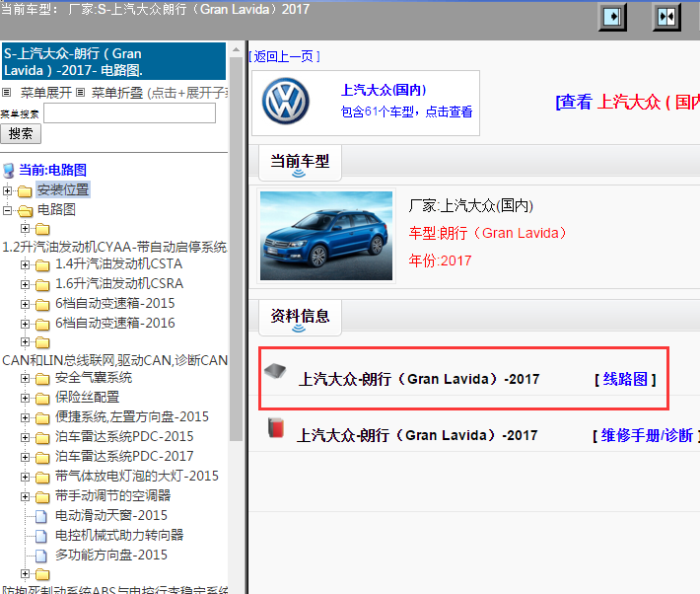Select 电控机械式助力转向器 tree item

119,535
